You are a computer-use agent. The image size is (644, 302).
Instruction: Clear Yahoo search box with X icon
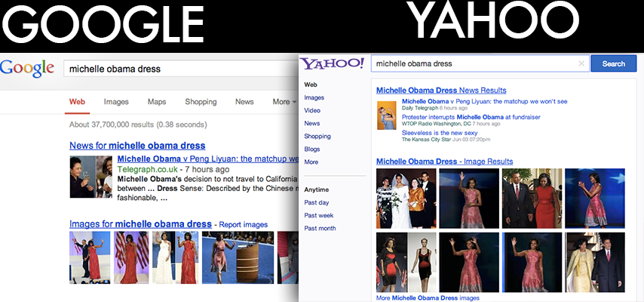tap(581, 63)
